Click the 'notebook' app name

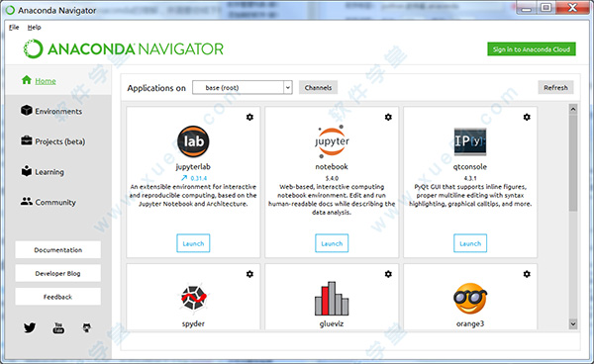click(x=332, y=167)
